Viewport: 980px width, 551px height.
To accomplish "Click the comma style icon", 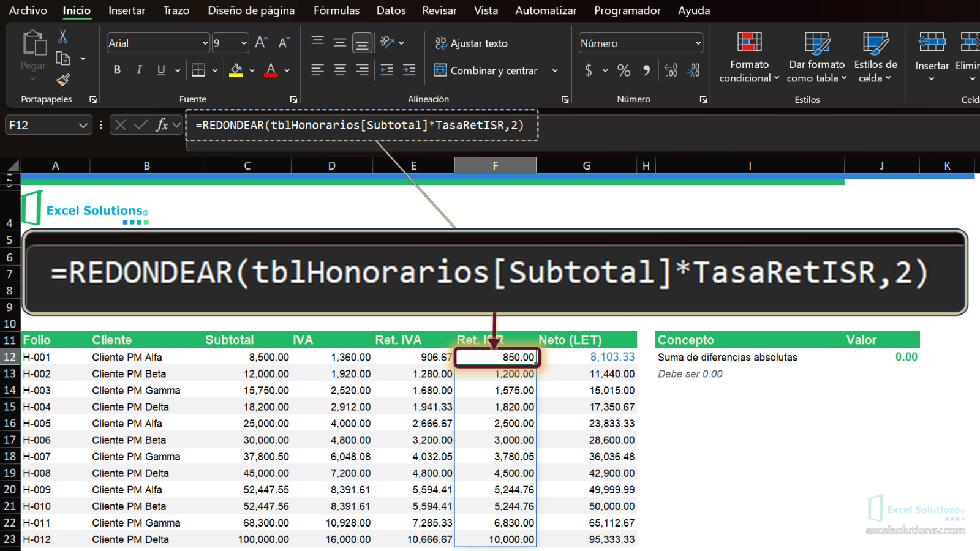I will coord(646,70).
